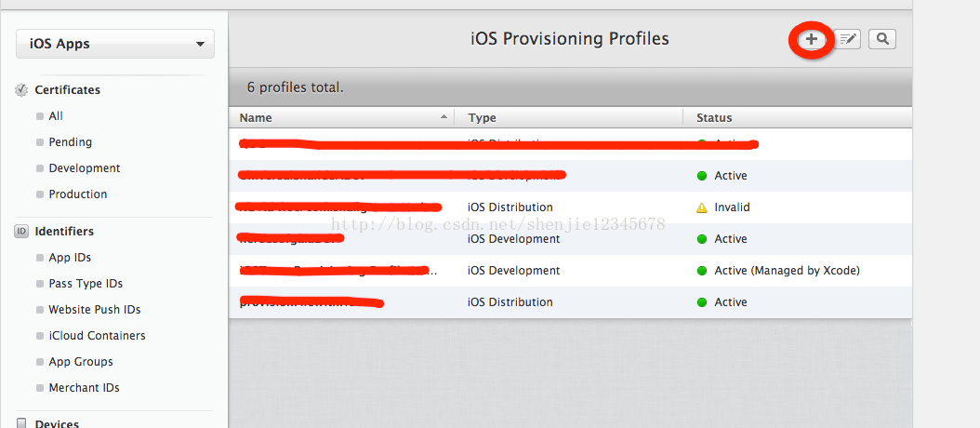Screen dimensions: 980x428
Task: Click green status dot of Xcode-managed profile
Action: click(x=702, y=271)
